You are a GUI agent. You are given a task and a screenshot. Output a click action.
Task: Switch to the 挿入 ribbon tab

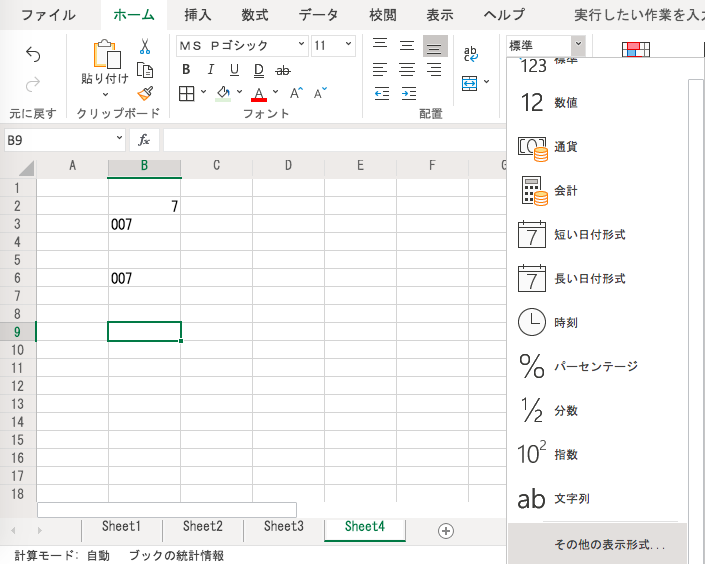point(197,15)
